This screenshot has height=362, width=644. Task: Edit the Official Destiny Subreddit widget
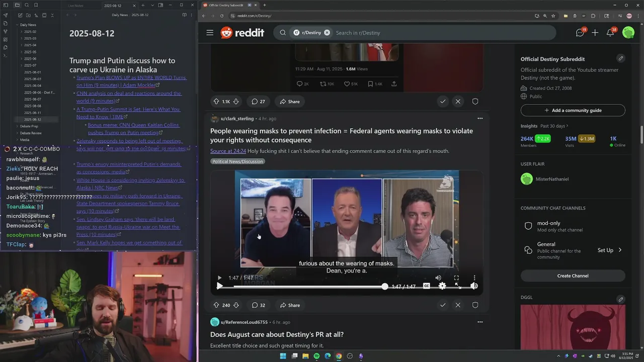pos(621,58)
